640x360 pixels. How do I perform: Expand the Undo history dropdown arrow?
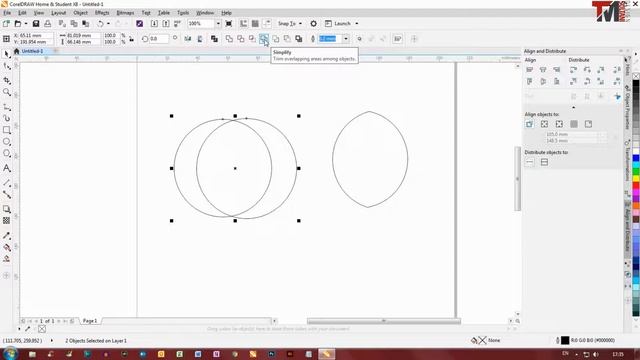click(108, 24)
